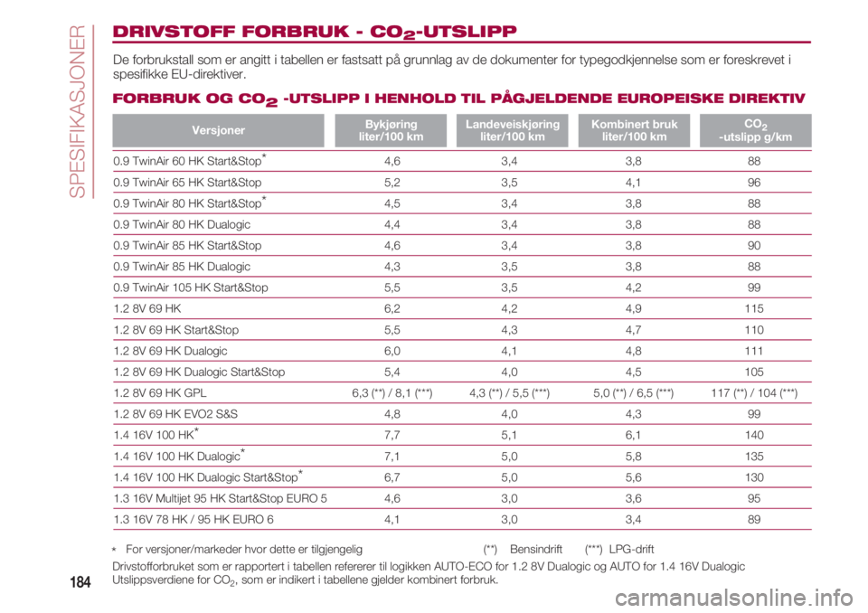Click row label "1.2 8V 69 HK"
The image size is (868, 613).
147,308
